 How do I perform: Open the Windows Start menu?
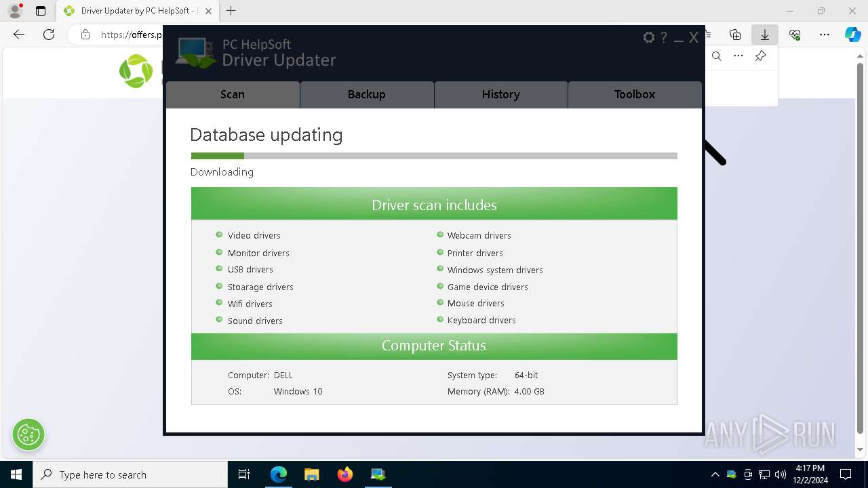tap(16, 474)
